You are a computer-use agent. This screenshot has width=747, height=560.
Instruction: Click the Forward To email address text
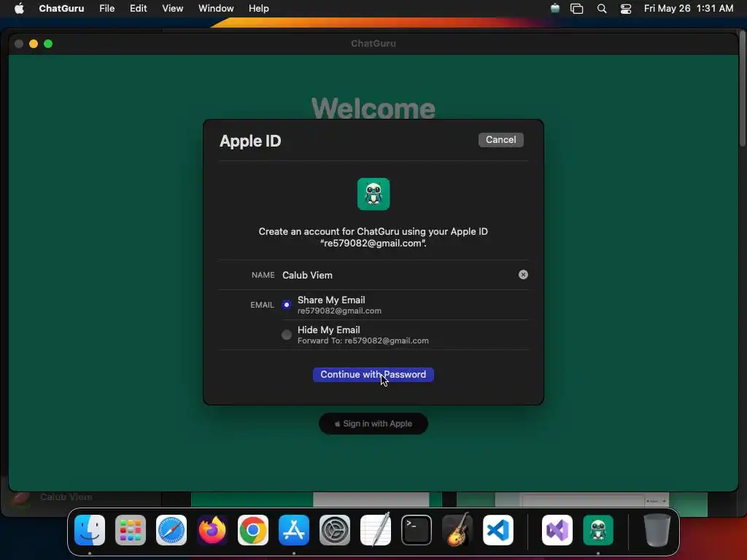[363, 341]
